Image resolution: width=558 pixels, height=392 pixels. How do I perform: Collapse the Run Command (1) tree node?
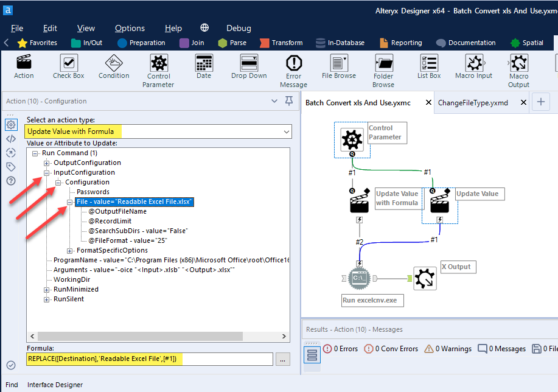coord(35,153)
